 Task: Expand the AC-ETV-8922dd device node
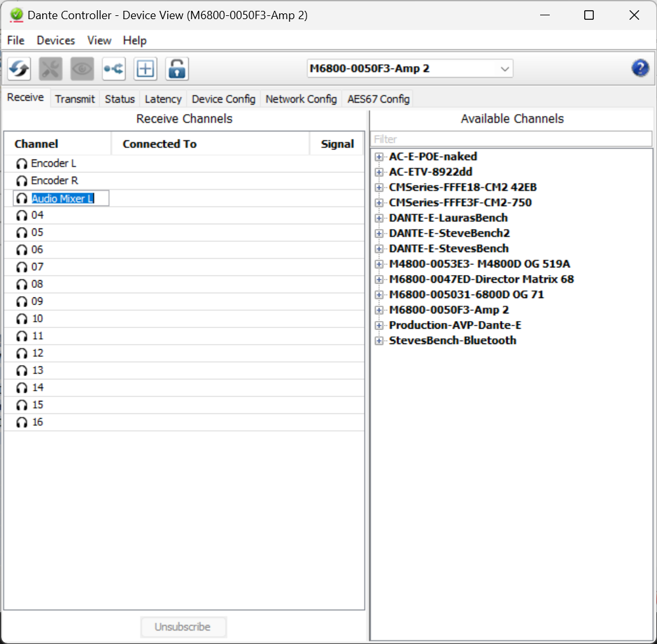(379, 172)
